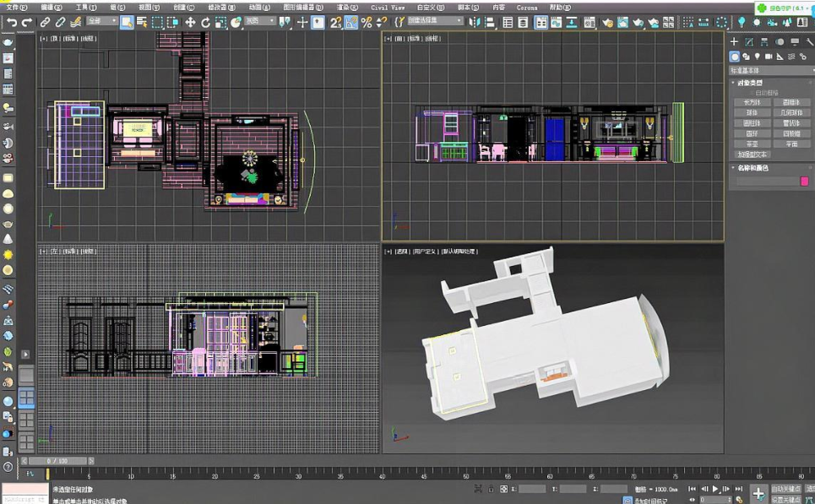Click the Undo arrow in the toolbar
Image resolution: width=815 pixels, height=504 pixels.
coord(12,22)
